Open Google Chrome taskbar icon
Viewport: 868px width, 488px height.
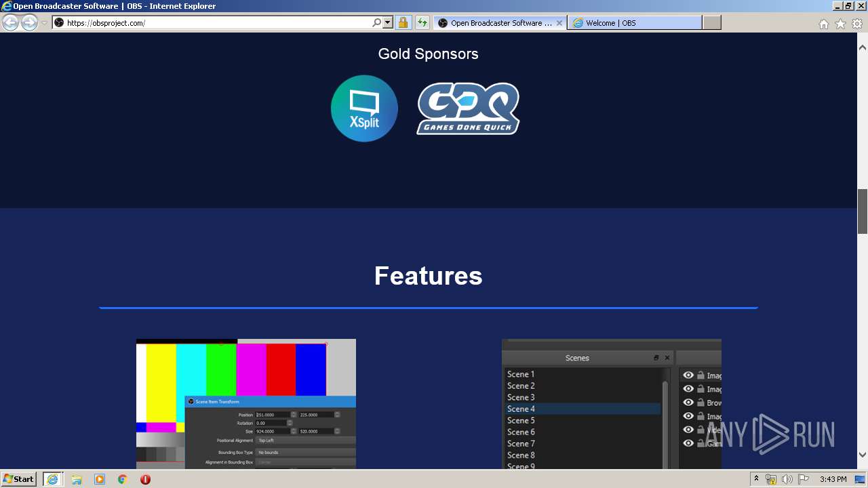coord(123,479)
